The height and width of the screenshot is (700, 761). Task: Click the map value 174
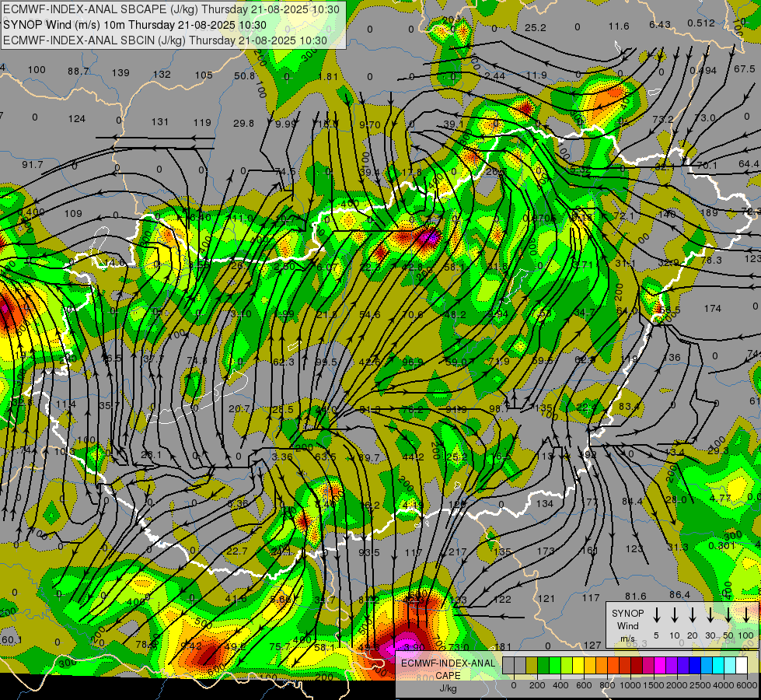[713, 309]
